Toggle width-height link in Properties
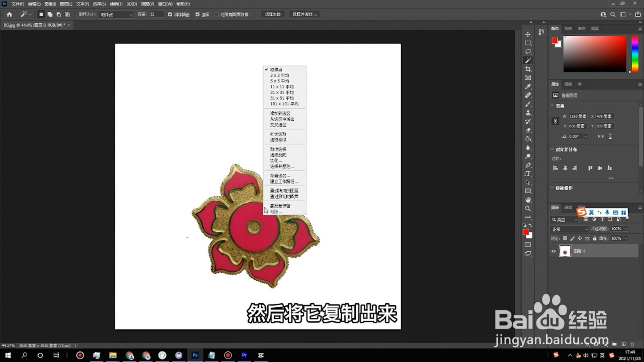Screen dimensions: 644x362 click(x=555, y=121)
